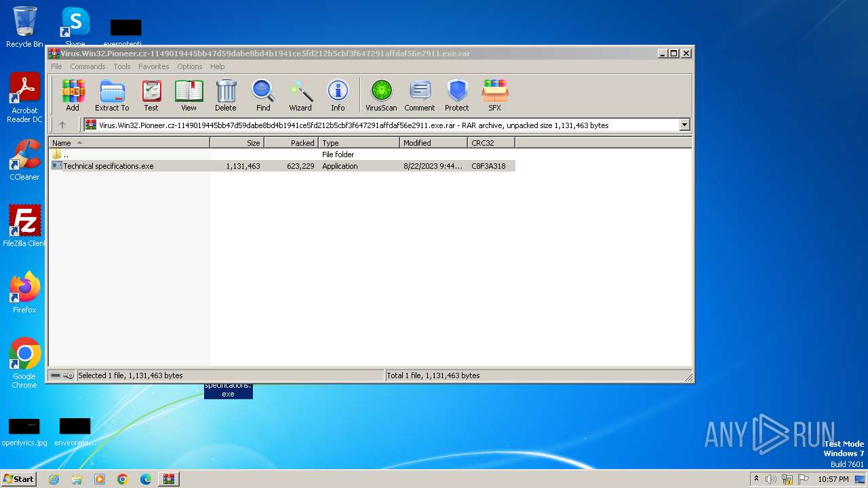
Task: Expand the archive path dropdown
Action: pyautogui.click(x=684, y=125)
